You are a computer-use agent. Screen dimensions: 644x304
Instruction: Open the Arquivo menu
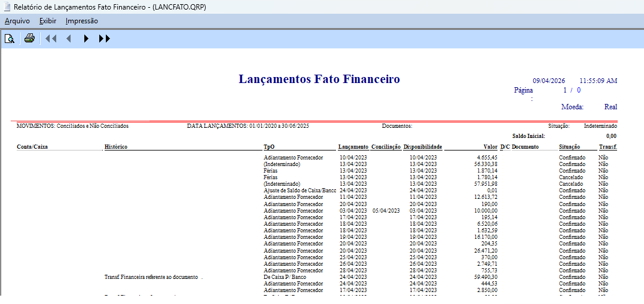17,21
